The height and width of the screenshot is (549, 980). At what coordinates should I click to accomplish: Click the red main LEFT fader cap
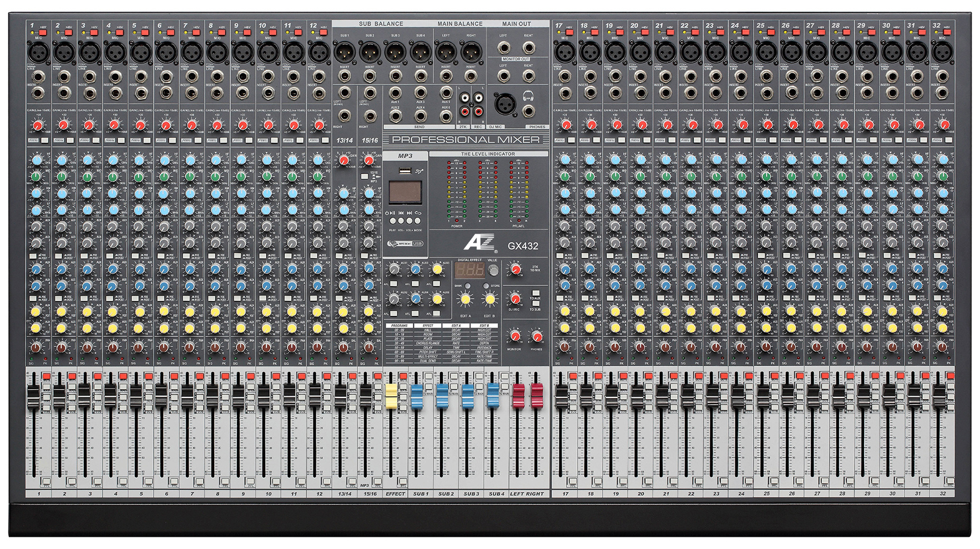[x=518, y=396]
